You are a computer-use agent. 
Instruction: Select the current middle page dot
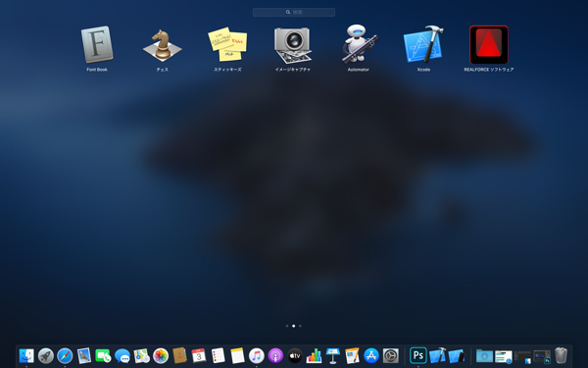tap(294, 326)
